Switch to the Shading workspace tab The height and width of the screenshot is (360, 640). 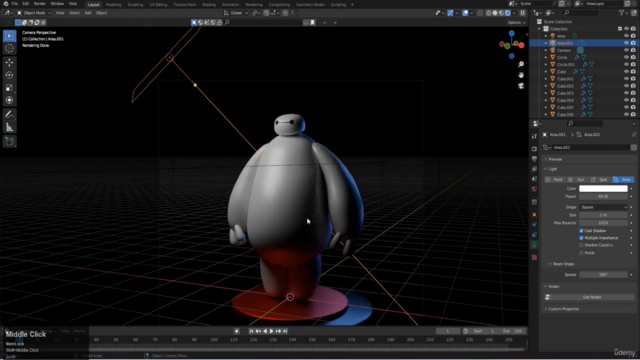(x=209, y=4)
